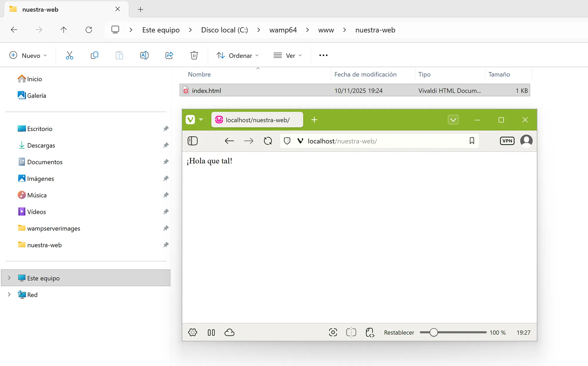588x366 pixels.
Task: Click the VPN button in Vivaldi
Action: coord(507,141)
